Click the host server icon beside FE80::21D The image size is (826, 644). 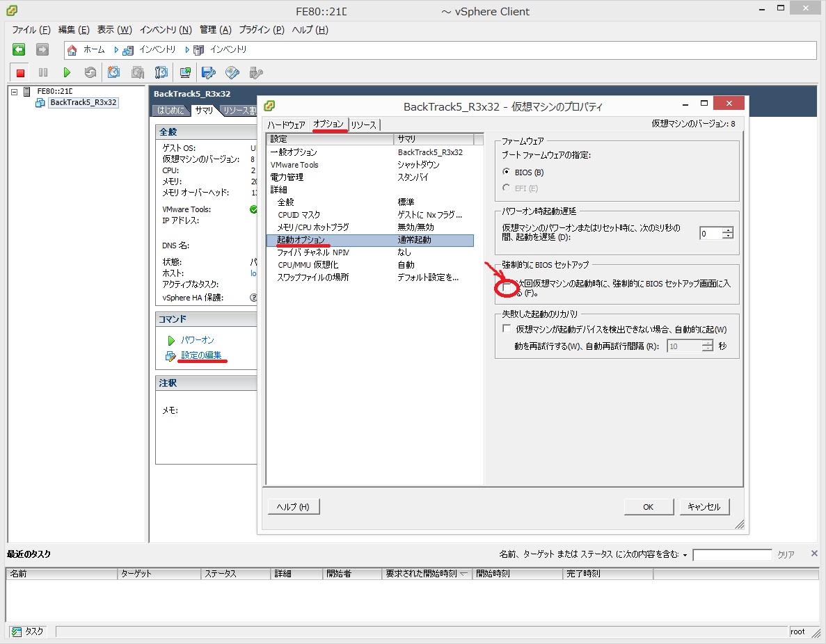(27, 92)
